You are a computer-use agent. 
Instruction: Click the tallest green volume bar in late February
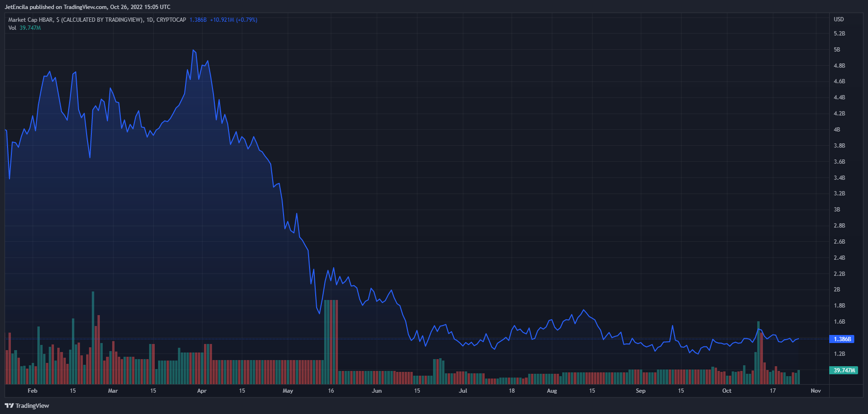point(93,337)
